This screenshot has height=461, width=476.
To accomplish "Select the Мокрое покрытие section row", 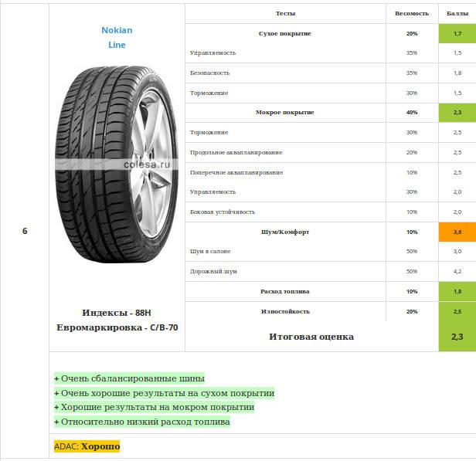I will 331,113.
